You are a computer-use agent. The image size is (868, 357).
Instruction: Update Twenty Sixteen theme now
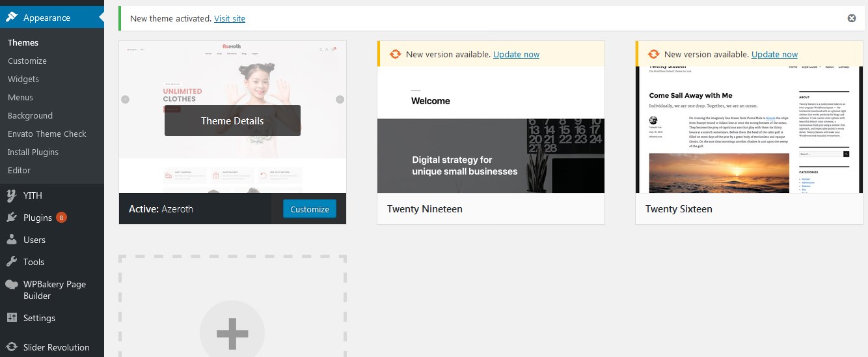[774, 54]
